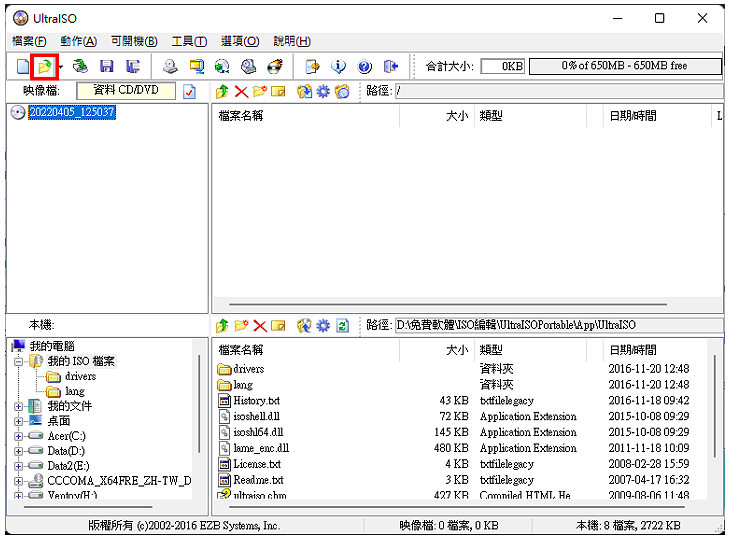Go up one folder in the local pane
This screenshot has height=542, width=736.
click(x=222, y=326)
